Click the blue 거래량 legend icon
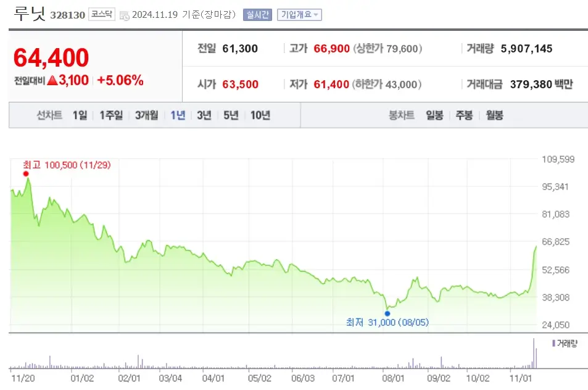 pos(554,343)
